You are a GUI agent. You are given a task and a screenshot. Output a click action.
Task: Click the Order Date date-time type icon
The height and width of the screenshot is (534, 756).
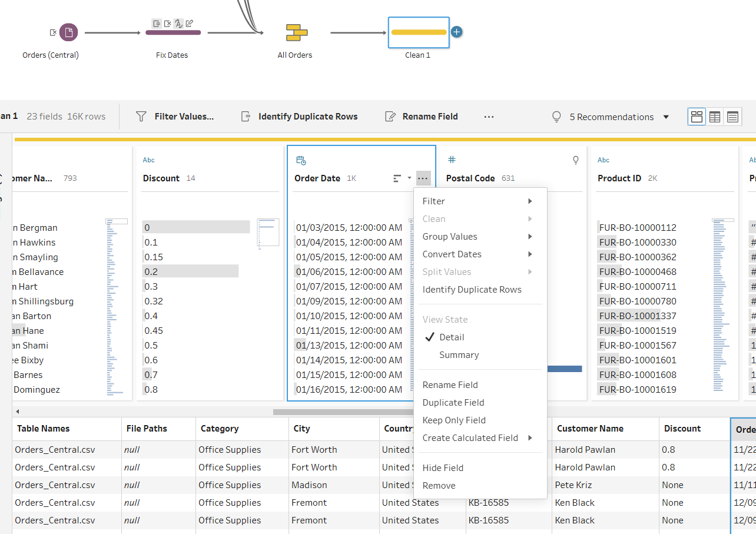point(301,160)
